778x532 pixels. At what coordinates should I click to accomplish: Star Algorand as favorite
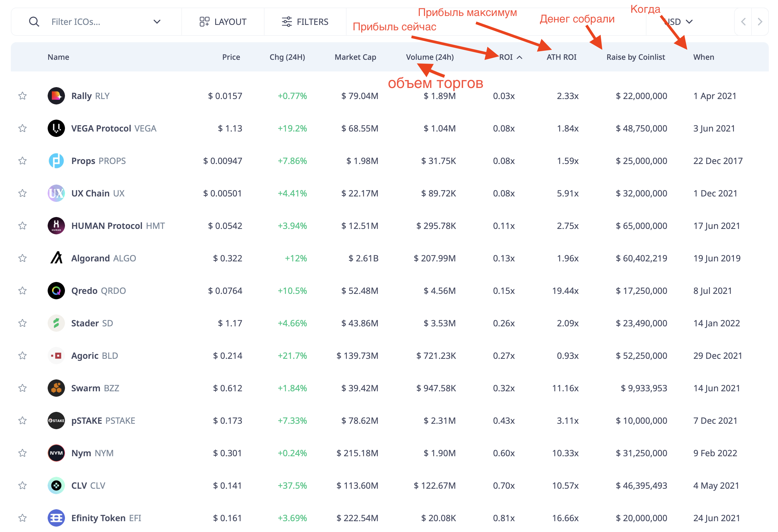(22, 258)
